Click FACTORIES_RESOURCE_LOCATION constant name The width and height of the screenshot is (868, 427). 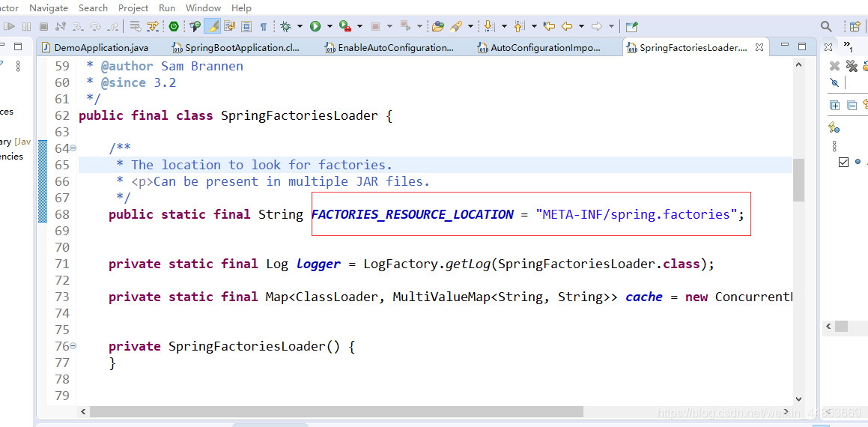pyautogui.click(x=413, y=214)
